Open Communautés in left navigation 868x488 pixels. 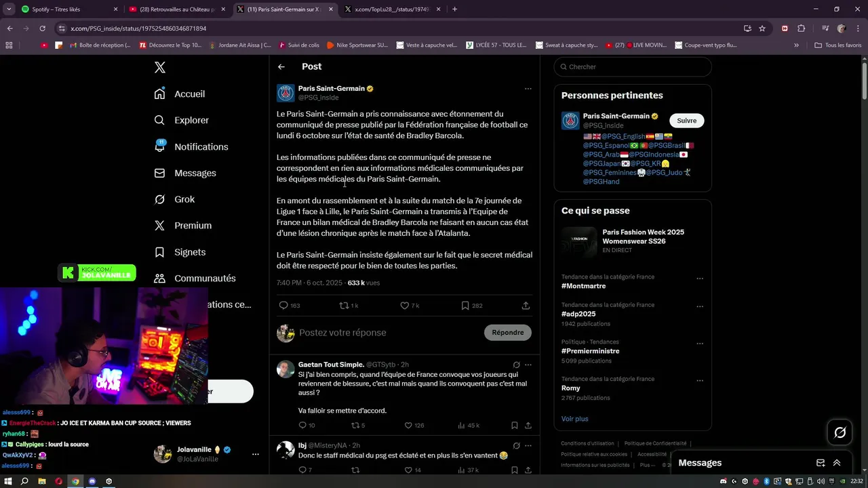point(195,278)
